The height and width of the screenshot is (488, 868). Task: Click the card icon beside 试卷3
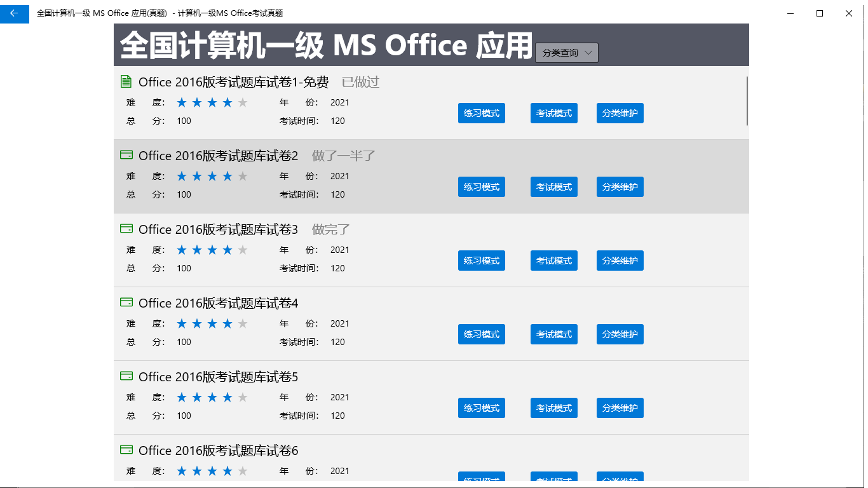[126, 228]
